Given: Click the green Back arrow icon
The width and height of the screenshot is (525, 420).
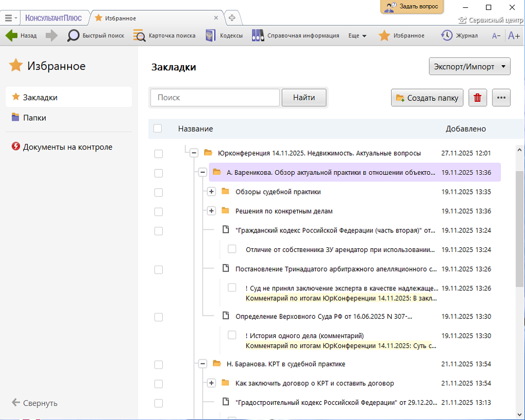Looking at the screenshot, I should [12, 36].
